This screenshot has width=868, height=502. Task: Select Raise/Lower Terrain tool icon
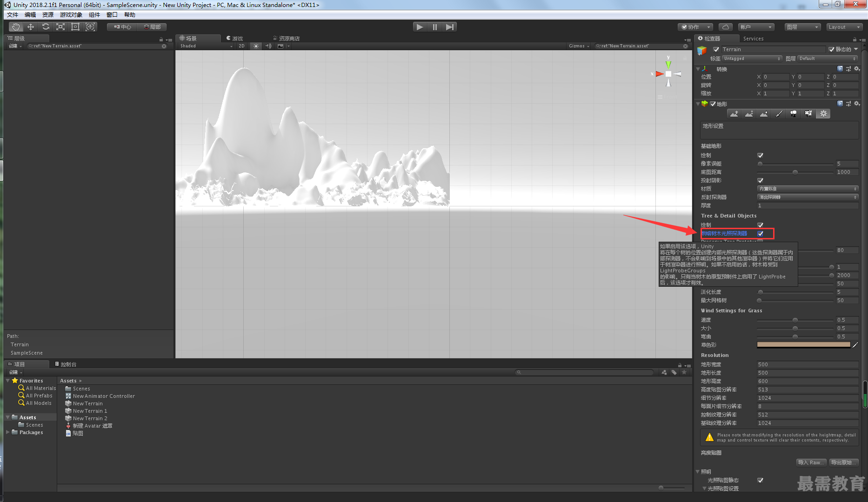[x=734, y=114]
